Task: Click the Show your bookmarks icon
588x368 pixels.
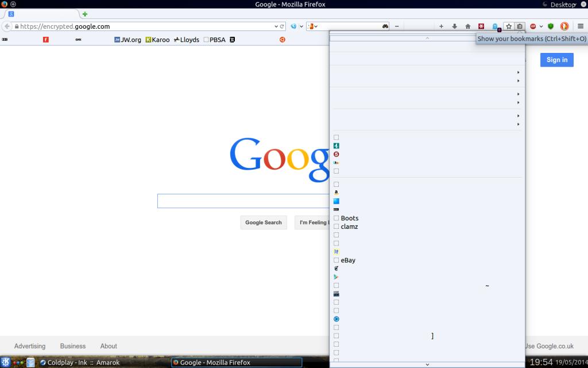Action: [x=520, y=26]
